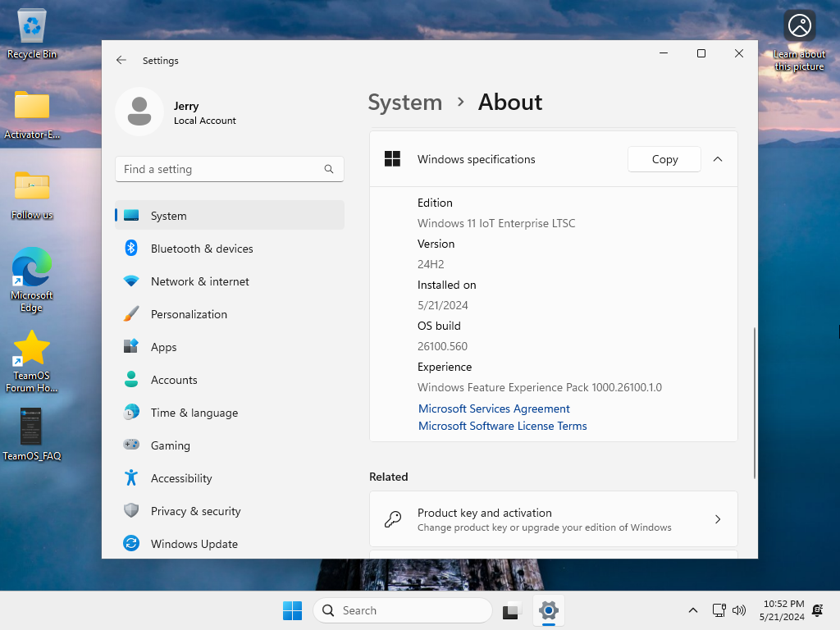The image size is (840, 630).
Task: Open Task View from taskbar
Action: (x=512, y=610)
